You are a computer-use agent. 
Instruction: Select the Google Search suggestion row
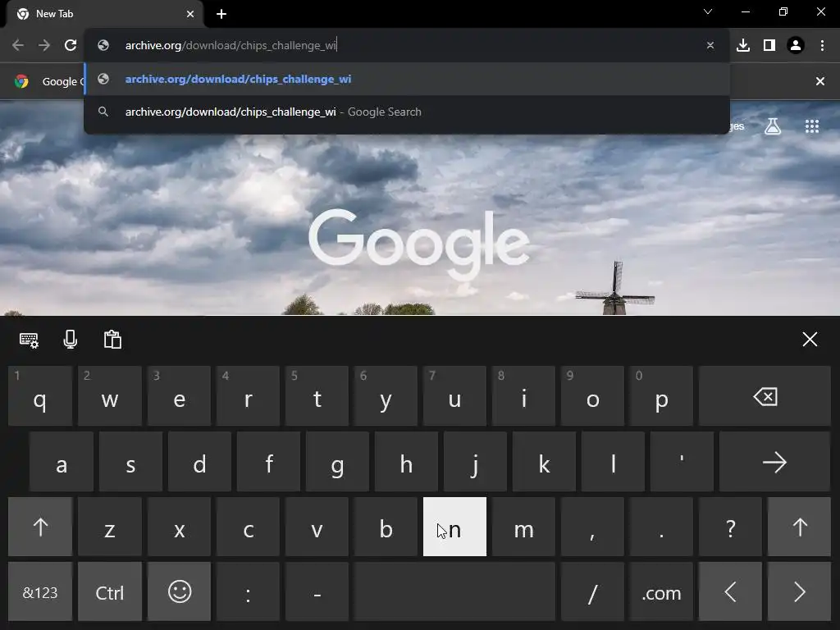pos(407,112)
